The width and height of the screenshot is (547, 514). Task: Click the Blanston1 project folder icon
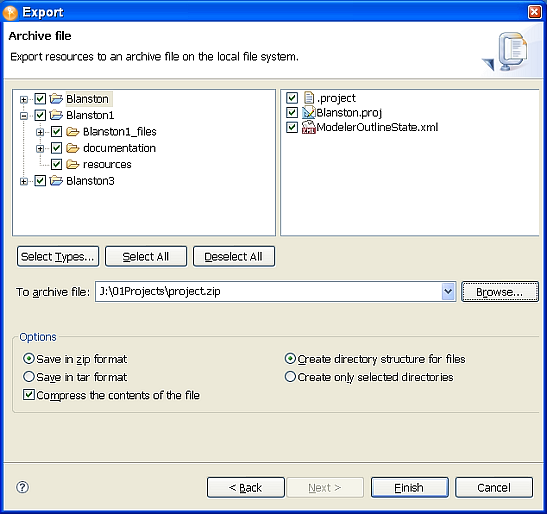tap(56, 115)
